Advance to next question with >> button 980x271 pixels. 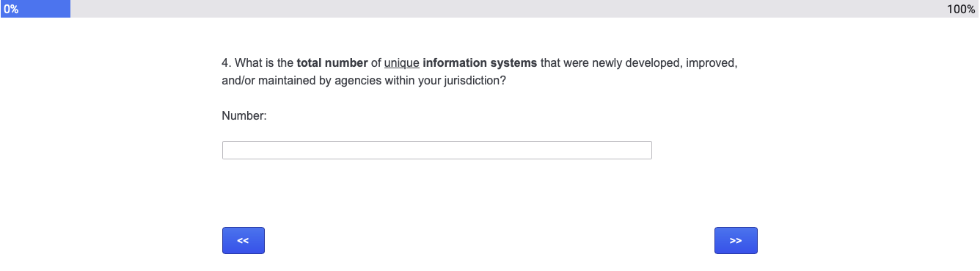[736, 241]
